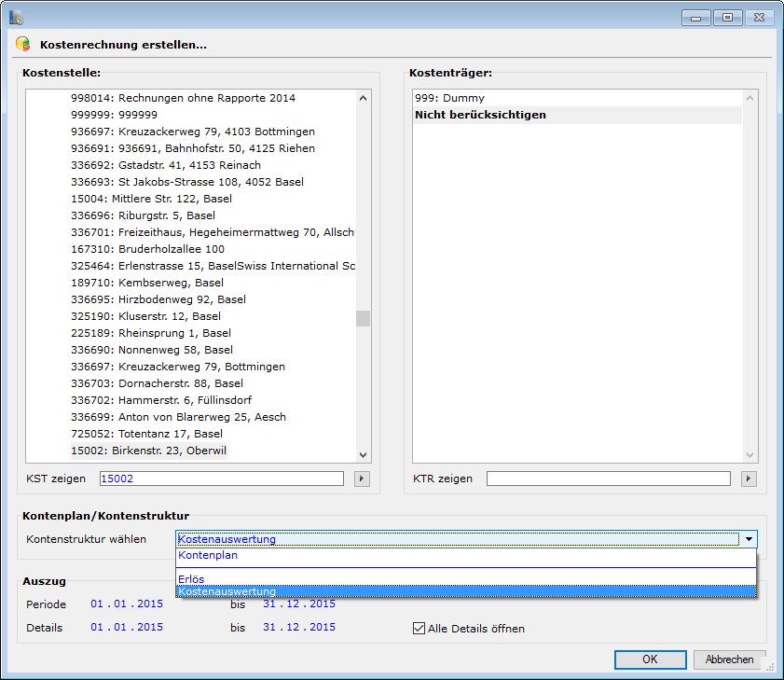Click the play arrow next to KST zeigen
The width and height of the screenshot is (784, 680).
[363, 479]
